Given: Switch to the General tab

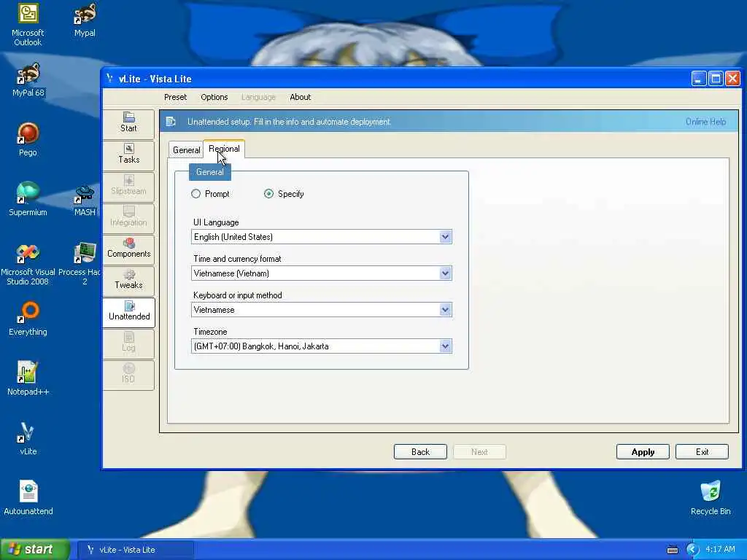Looking at the screenshot, I should pyautogui.click(x=186, y=150).
